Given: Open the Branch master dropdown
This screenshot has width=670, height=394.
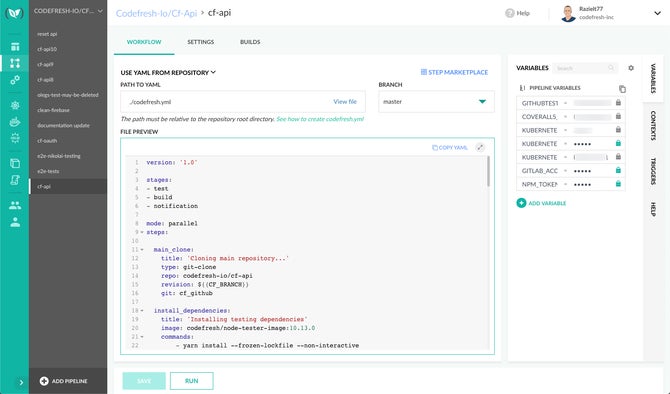Looking at the screenshot, I should coord(436,102).
